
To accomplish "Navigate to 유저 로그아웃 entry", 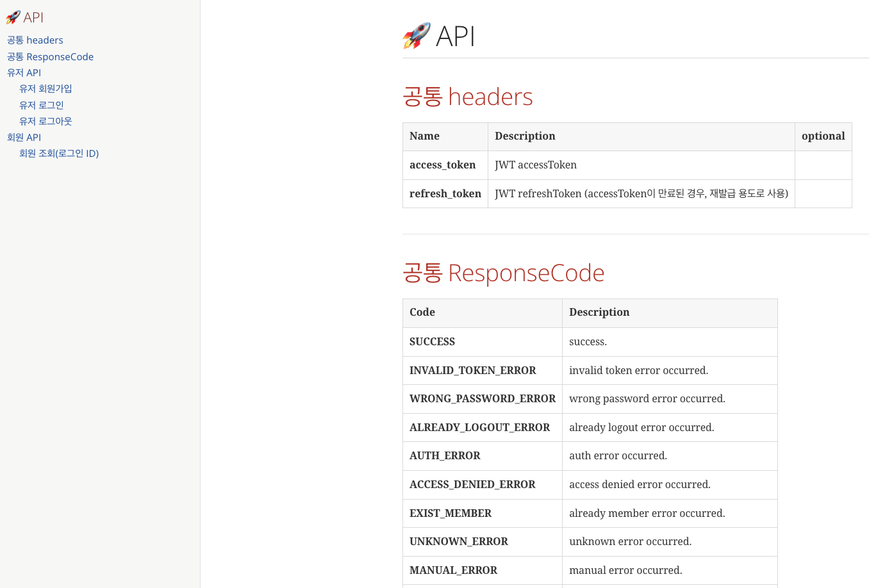I will coord(46,121).
